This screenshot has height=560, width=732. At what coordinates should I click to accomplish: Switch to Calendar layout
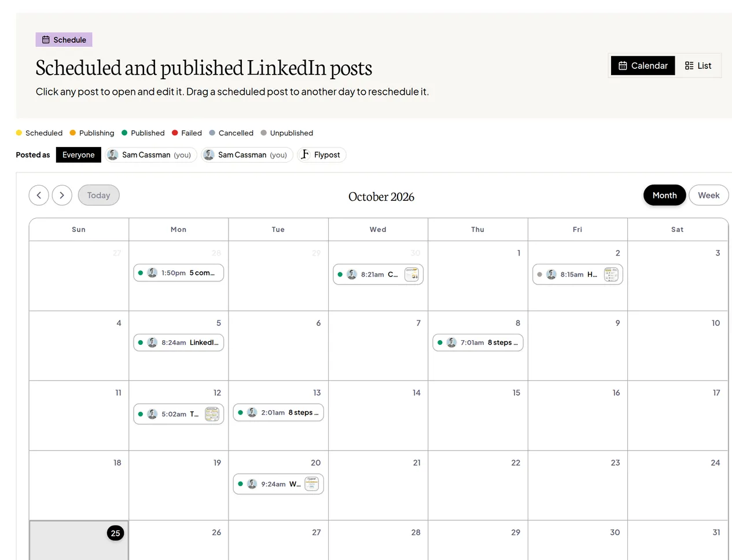(x=643, y=66)
